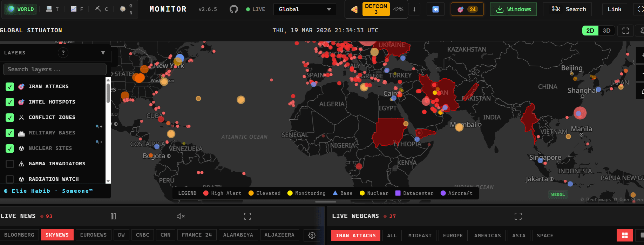The image size is (644, 245).
Task: Select the SPACE webcam filter
Action: [545, 236]
